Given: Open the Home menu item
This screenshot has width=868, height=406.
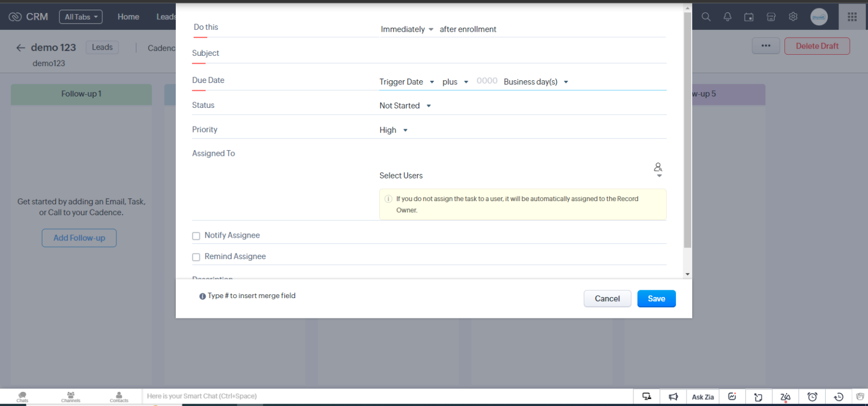Looking at the screenshot, I should [x=128, y=17].
